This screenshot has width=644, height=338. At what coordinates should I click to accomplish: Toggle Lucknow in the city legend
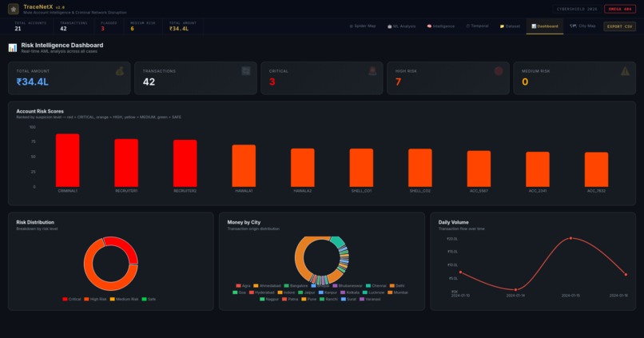pyautogui.click(x=373, y=292)
